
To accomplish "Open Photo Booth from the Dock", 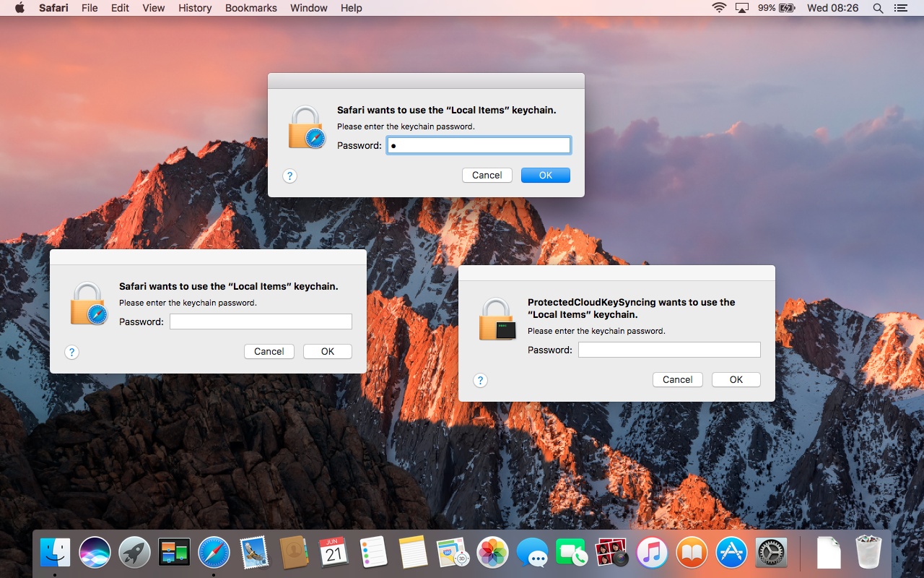I will click(612, 553).
